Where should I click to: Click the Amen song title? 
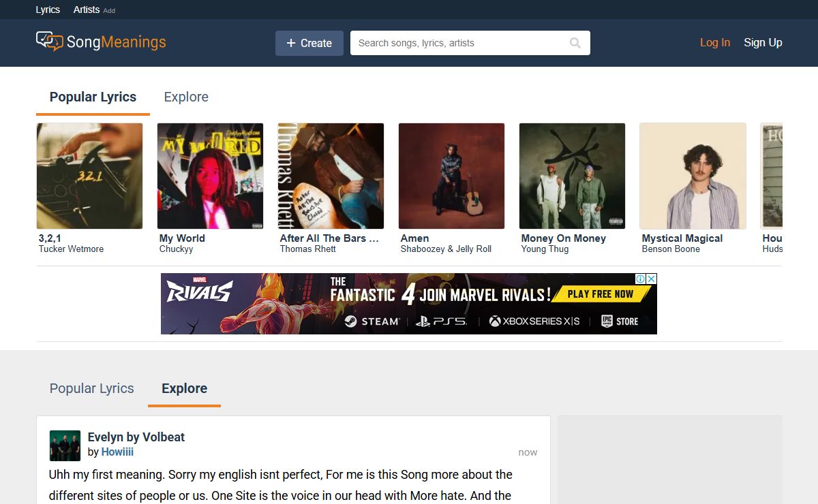(x=414, y=238)
